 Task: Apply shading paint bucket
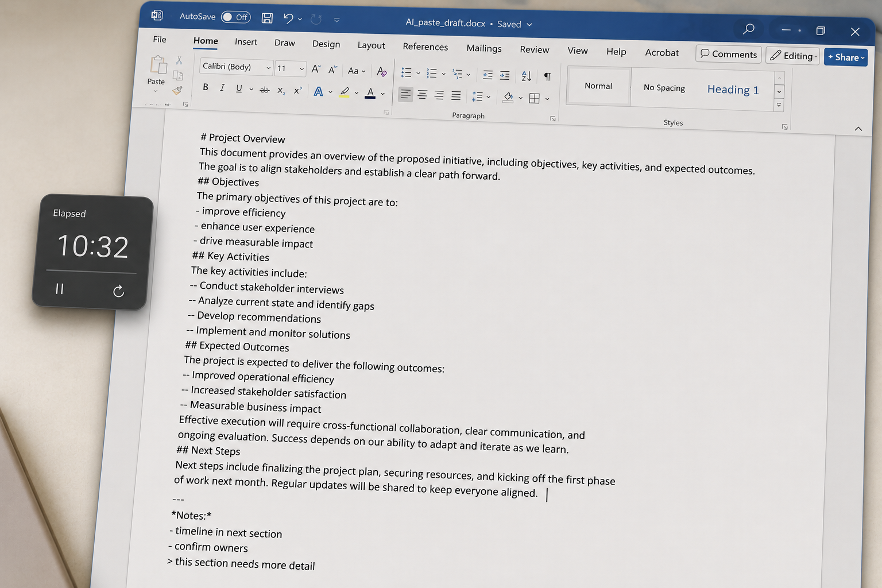508,97
